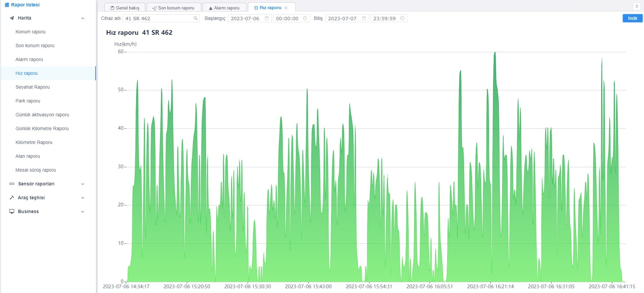
Task: Click the Hız(km/h) axis title
Action: tap(125, 44)
